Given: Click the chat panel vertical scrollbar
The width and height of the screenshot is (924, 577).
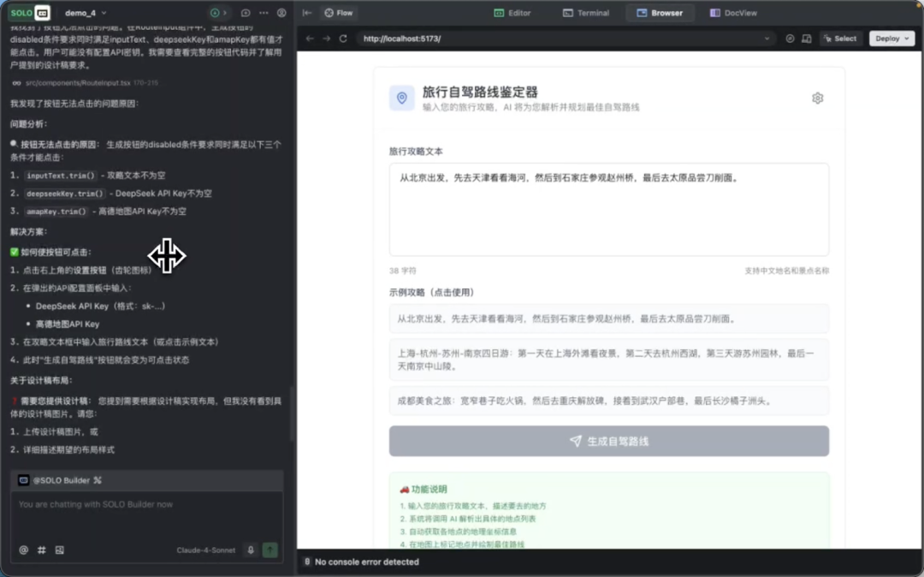Looking at the screenshot, I should [292, 413].
